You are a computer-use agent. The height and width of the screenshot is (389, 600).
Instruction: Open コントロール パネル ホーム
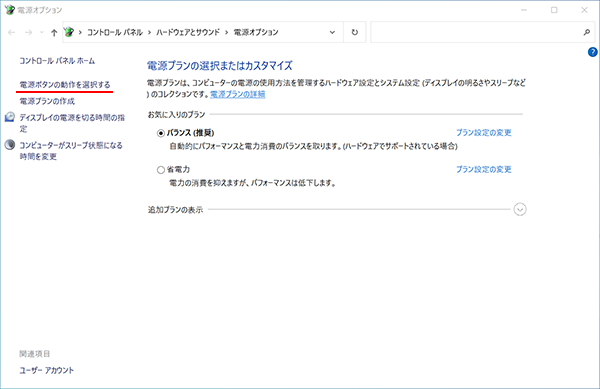pos(57,60)
